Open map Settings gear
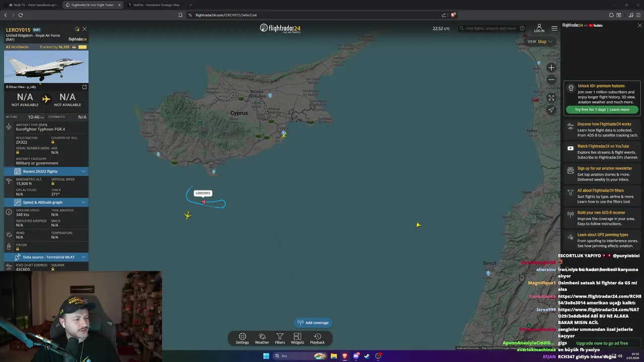Image resolution: width=644 pixels, height=362 pixels. click(x=243, y=338)
